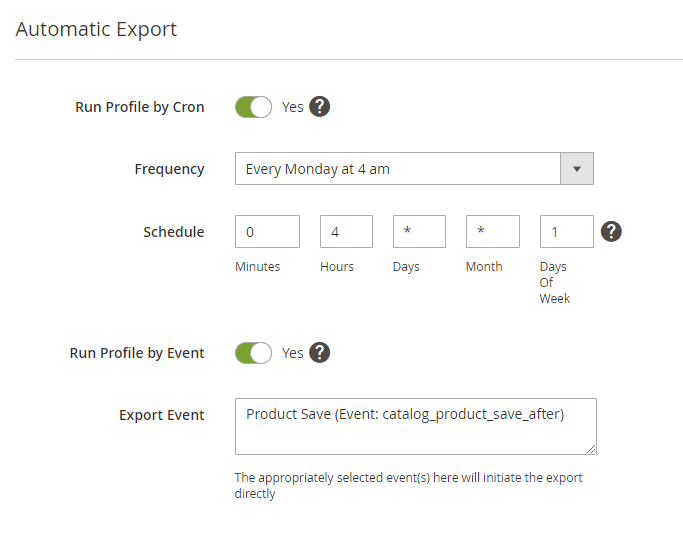
Task: Select Product Save event in Export Event list
Action: [405, 414]
